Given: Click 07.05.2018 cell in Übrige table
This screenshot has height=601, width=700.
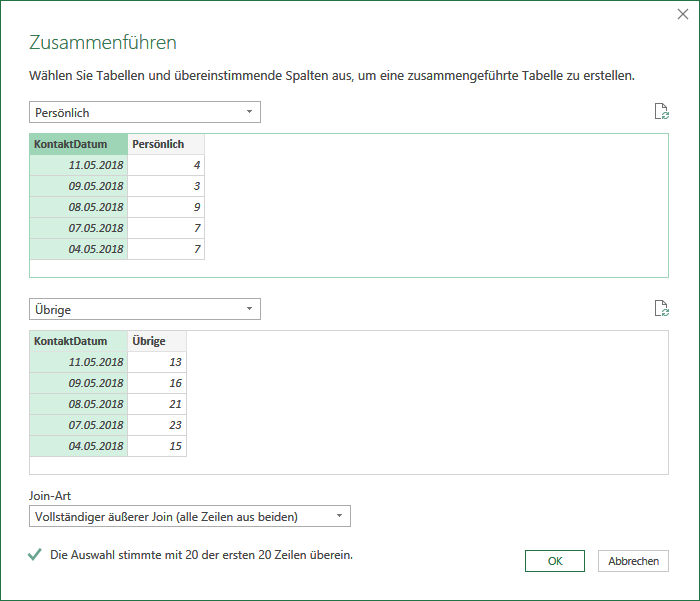Looking at the screenshot, I should [x=79, y=425].
